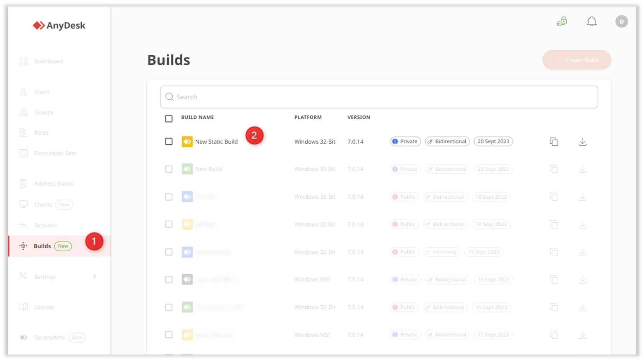Check the New Static Build checkbox
The image size is (644, 361).
pos(169,142)
